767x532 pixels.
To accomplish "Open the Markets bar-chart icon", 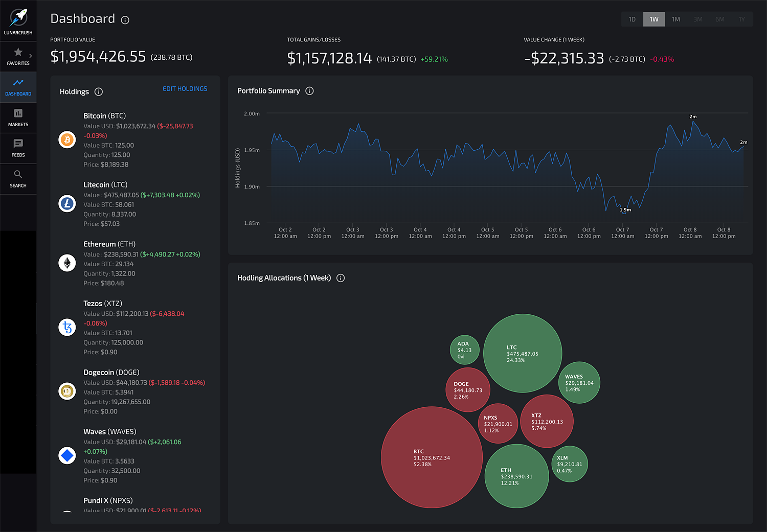I will coord(18,113).
